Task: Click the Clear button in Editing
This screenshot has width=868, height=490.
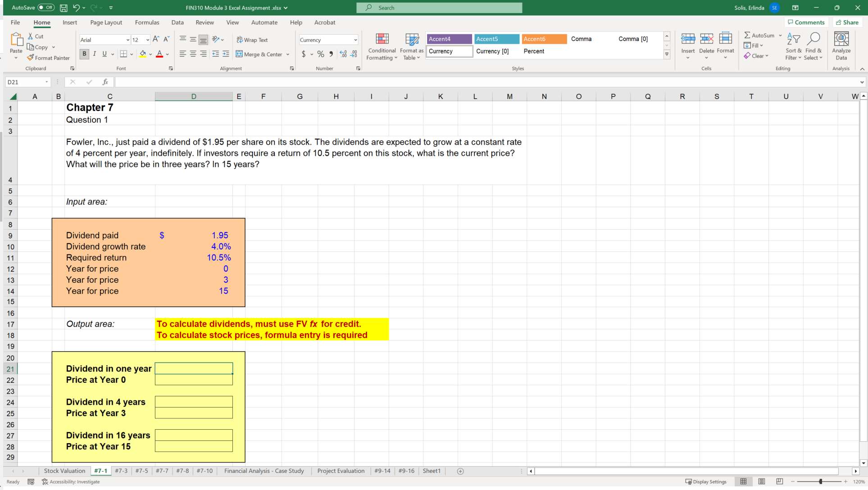Action: click(756, 56)
